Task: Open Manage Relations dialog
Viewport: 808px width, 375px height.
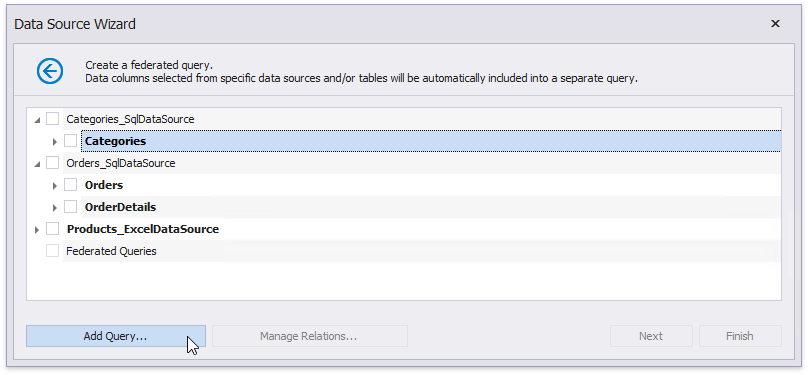Action: pyautogui.click(x=310, y=336)
